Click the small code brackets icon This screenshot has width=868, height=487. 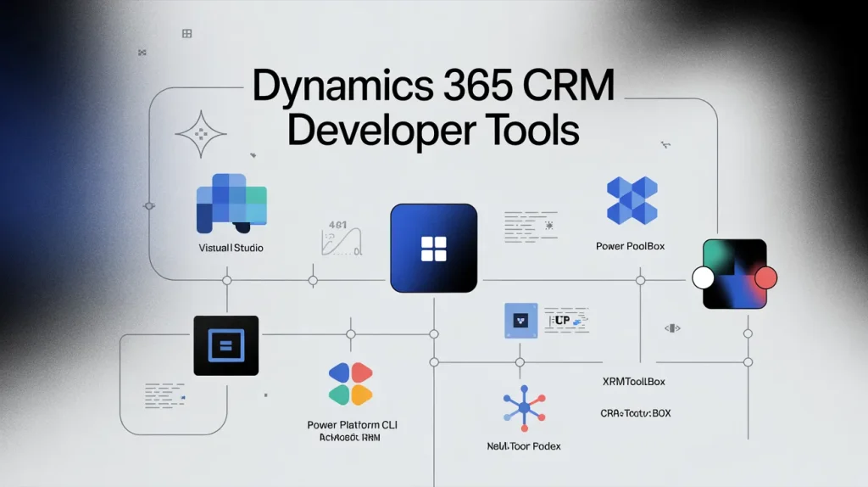[672, 328]
